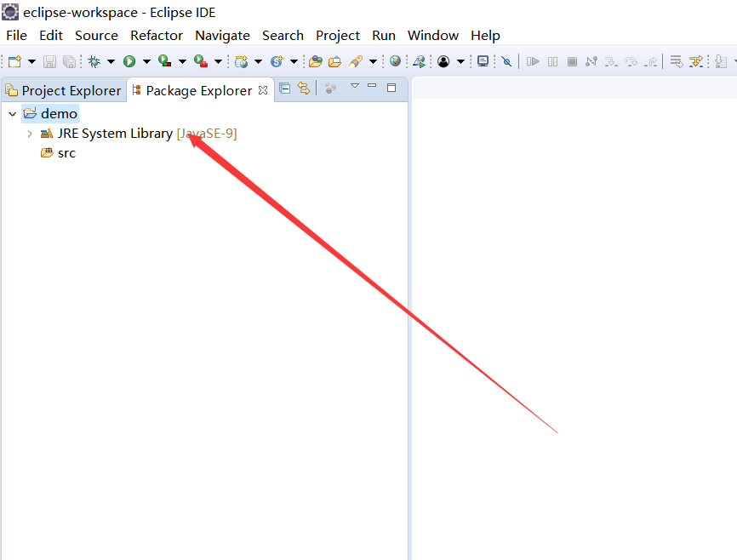Open the Refactor menu
The height and width of the screenshot is (560, 737).
coord(157,35)
